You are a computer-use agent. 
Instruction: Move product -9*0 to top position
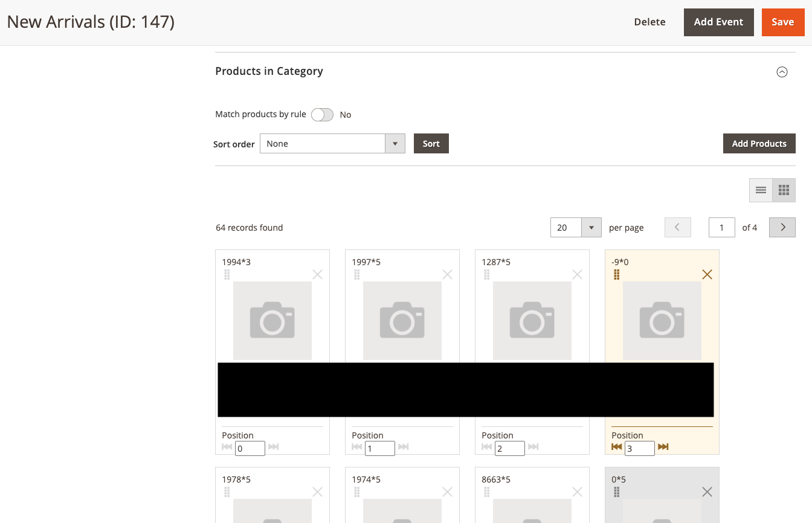(x=616, y=447)
